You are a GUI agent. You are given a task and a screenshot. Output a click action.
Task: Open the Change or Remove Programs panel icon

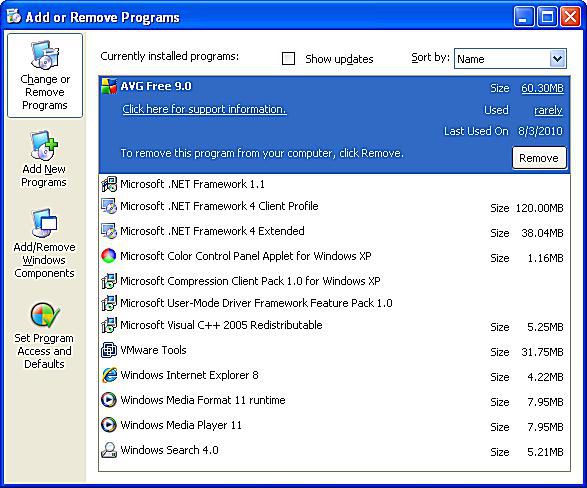[45, 55]
